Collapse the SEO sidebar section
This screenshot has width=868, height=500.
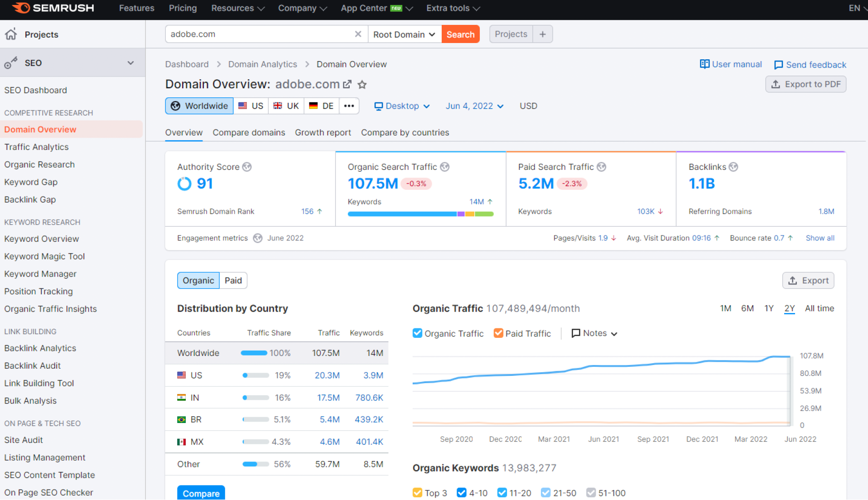pyautogui.click(x=130, y=62)
